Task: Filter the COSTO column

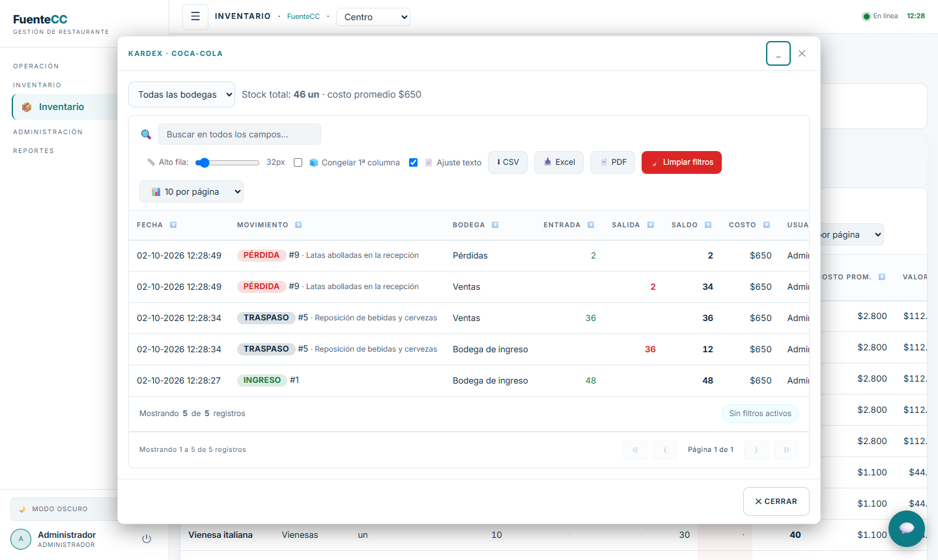Action: click(767, 225)
